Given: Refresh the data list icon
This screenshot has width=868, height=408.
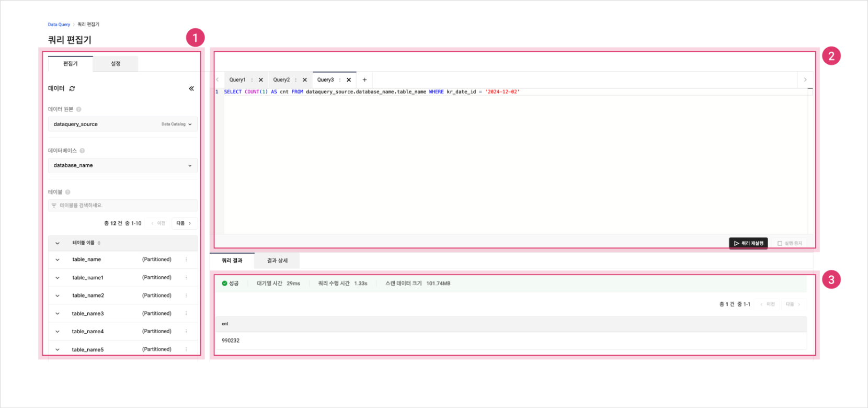Looking at the screenshot, I should point(72,89).
